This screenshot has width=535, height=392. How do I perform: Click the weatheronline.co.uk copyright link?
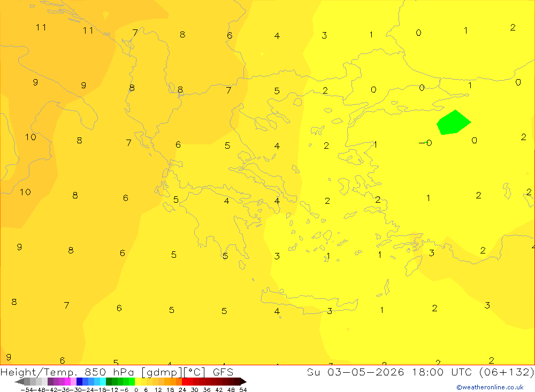(490, 387)
